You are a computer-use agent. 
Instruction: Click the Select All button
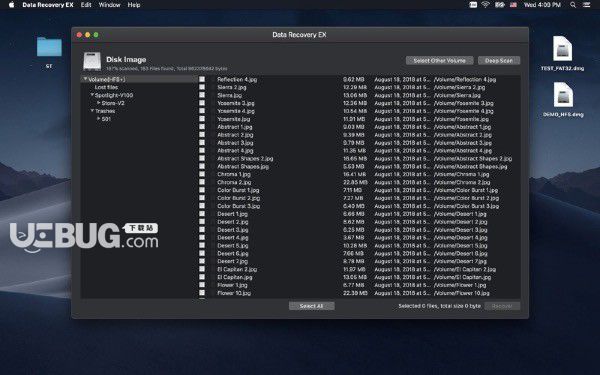(x=311, y=306)
